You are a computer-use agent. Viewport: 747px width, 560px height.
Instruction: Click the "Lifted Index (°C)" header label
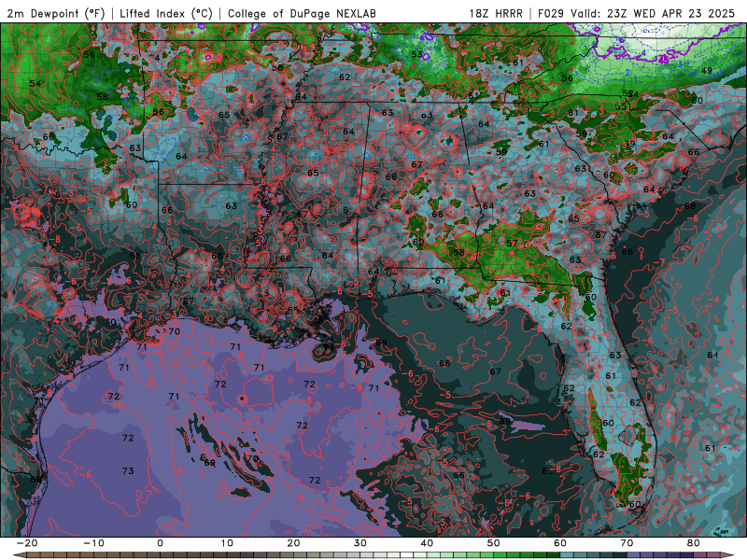coord(166,13)
